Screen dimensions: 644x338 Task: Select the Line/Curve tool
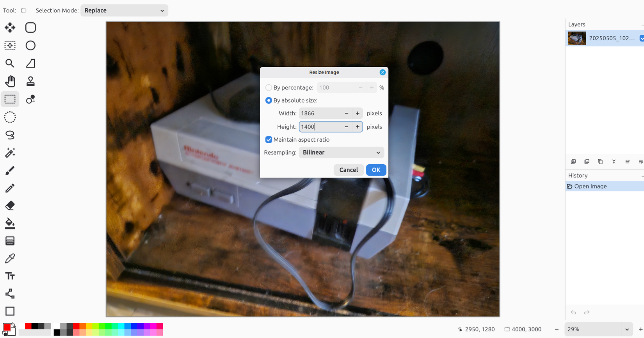click(x=10, y=294)
